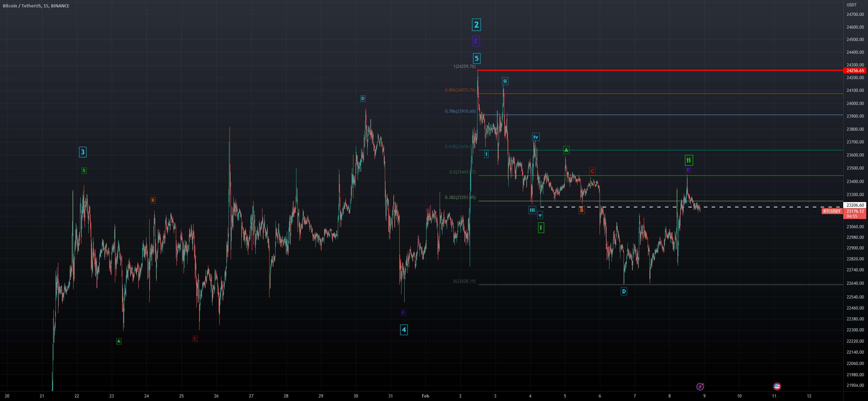Click the 0.886(24073.76) Fibonacci label
The image size is (868, 401).
coord(460,90)
